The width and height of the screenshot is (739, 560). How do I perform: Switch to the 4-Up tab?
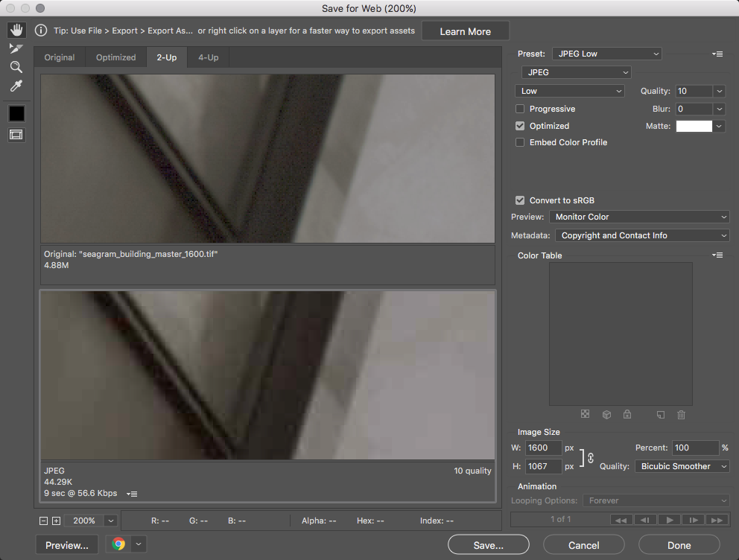pos(208,57)
